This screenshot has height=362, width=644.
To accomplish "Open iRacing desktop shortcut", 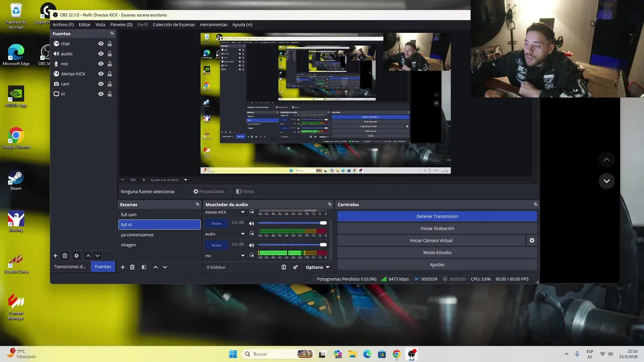I will pyautogui.click(x=16, y=222).
